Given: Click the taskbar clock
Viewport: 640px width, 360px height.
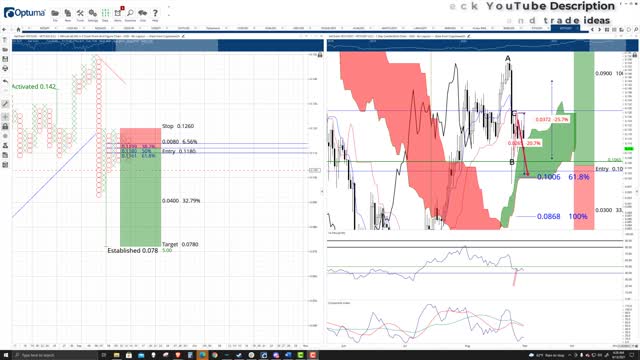Looking at the screenshot, I should (618, 355).
